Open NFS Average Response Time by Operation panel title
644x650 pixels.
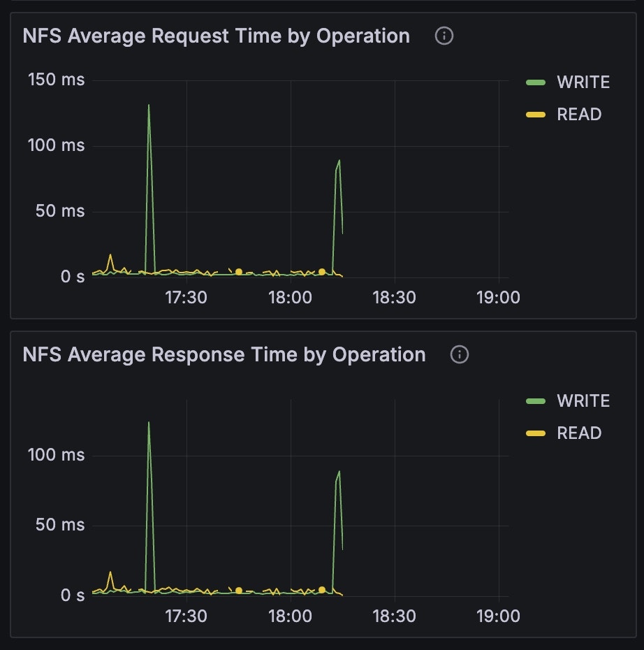tap(224, 354)
